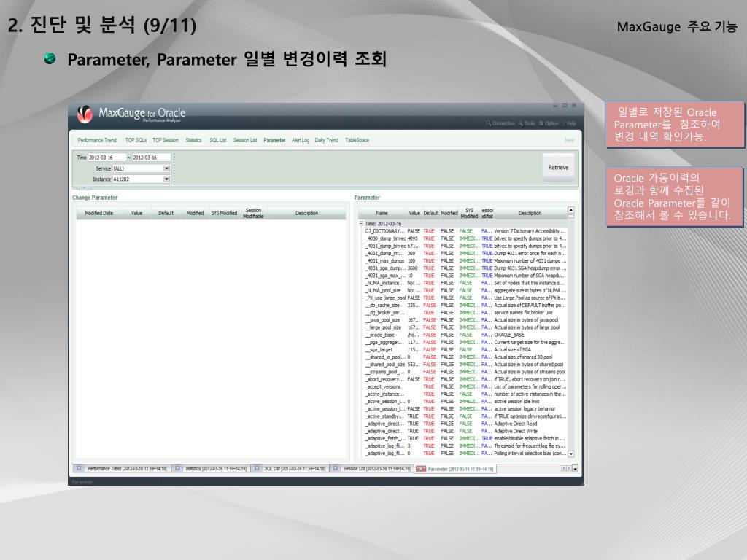
Task: Select the Parameter tab
Action: [274, 140]
